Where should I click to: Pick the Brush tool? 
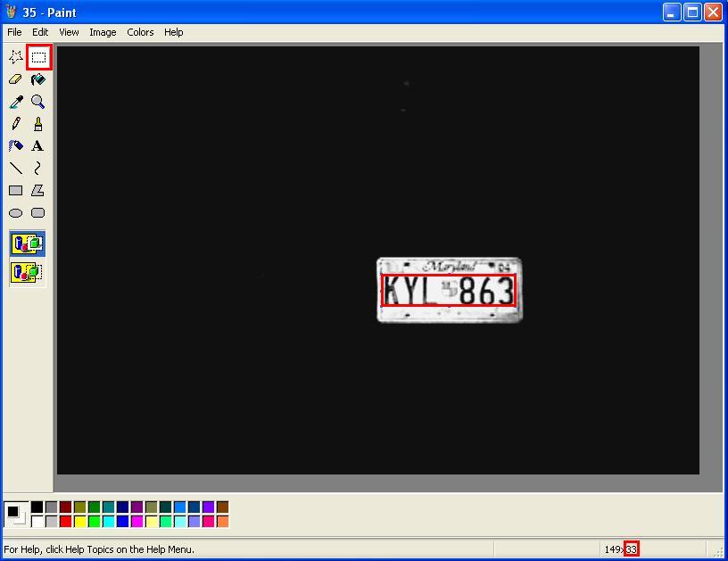click(x=38, y=124)
